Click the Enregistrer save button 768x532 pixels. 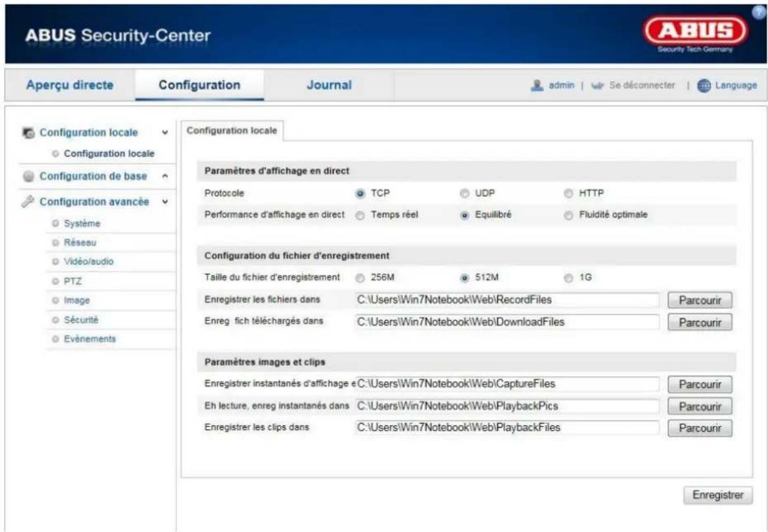click(x=718, y=495)
